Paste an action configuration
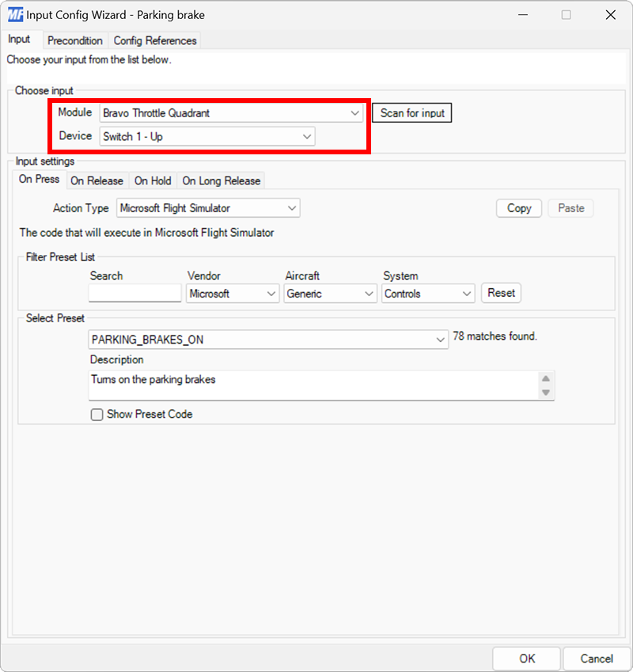Screen dimensions: 633x672 point(570,207)
